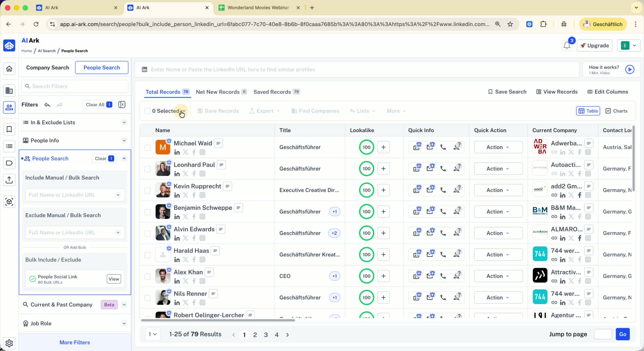Click the undo filter arrow icon
This screenshot has height=351, width=644.
coord(47,105)
